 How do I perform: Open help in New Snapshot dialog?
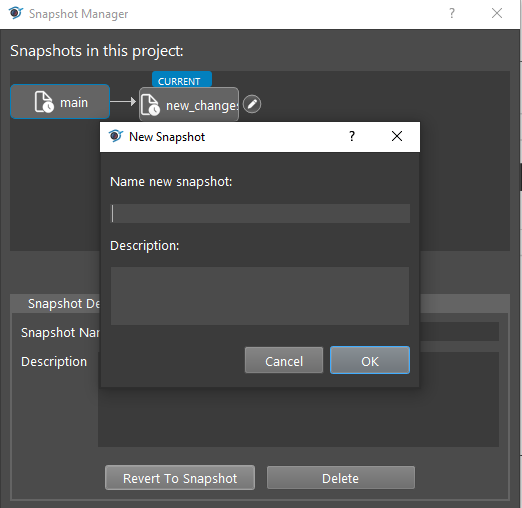(x=352, y=136)
